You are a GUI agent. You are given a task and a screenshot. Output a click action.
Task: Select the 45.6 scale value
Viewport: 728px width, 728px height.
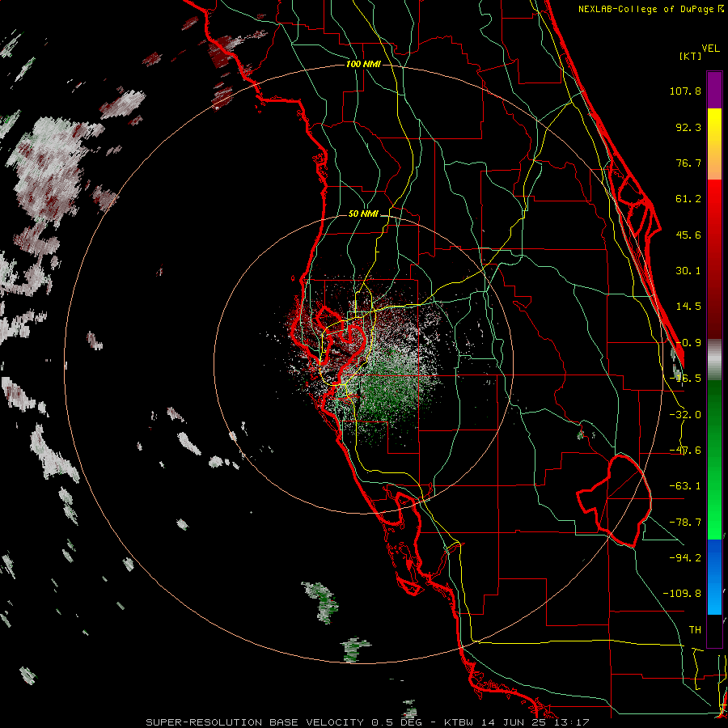pos(688,235)
